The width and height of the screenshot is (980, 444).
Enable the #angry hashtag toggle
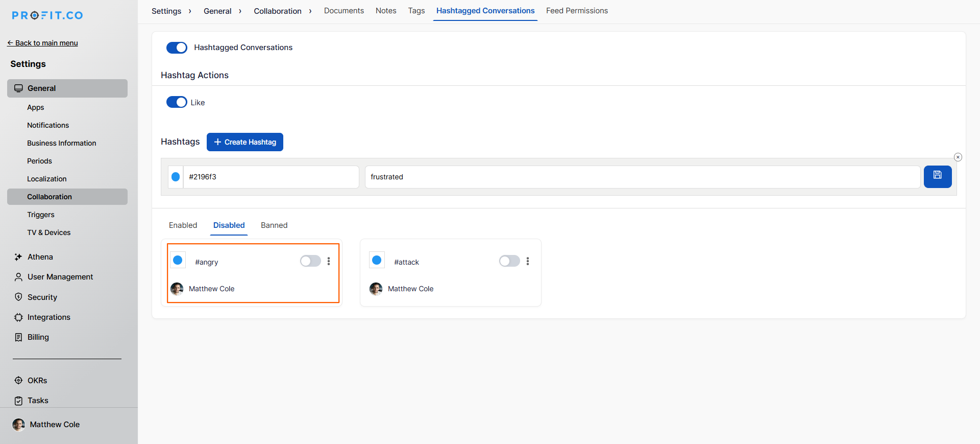(x=310, y=262)
